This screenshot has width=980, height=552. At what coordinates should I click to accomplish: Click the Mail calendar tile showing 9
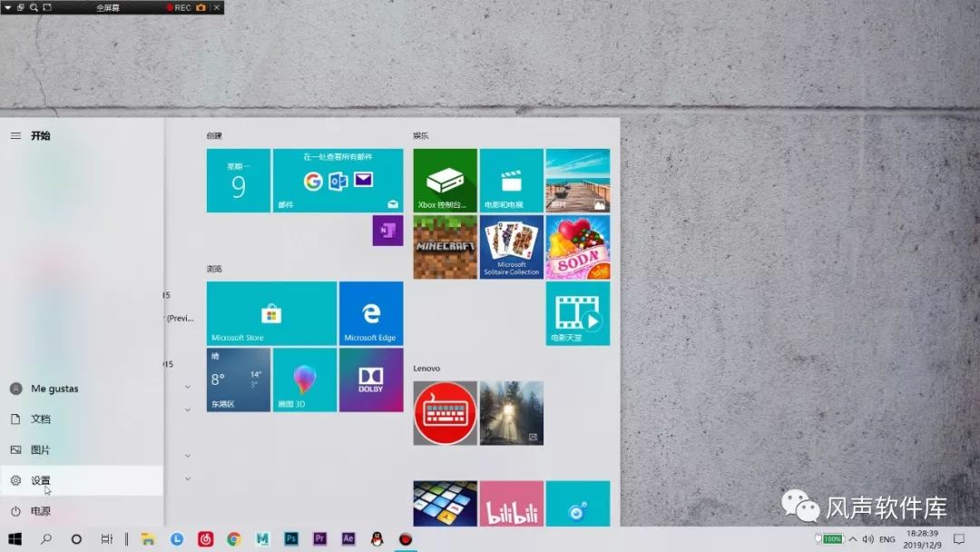[x=238, y=180]
